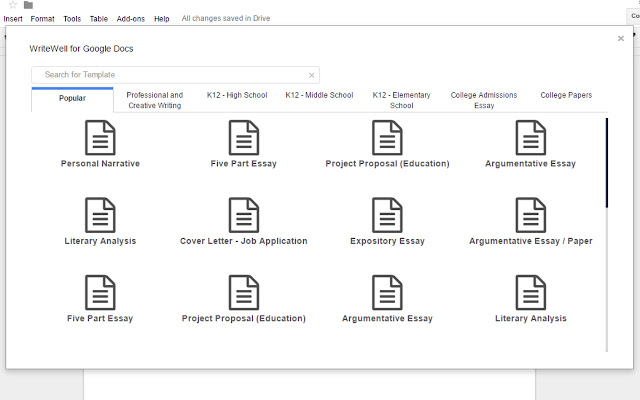Open the Table menu
Screen dimensions: 640x400
click(x=99, y=19)
